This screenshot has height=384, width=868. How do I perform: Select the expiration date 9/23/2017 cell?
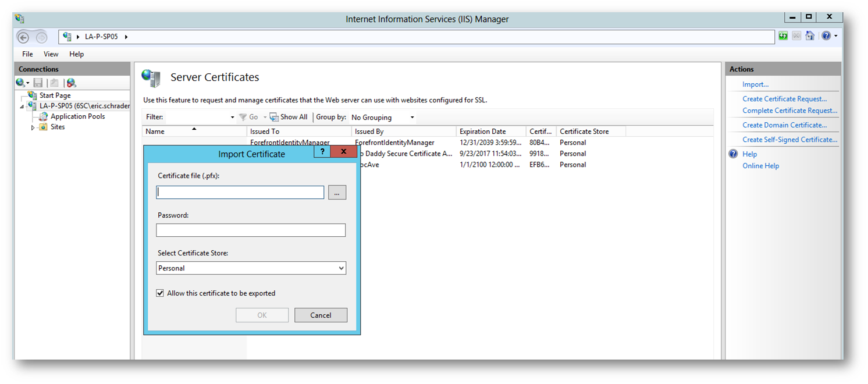click(490, 154)
